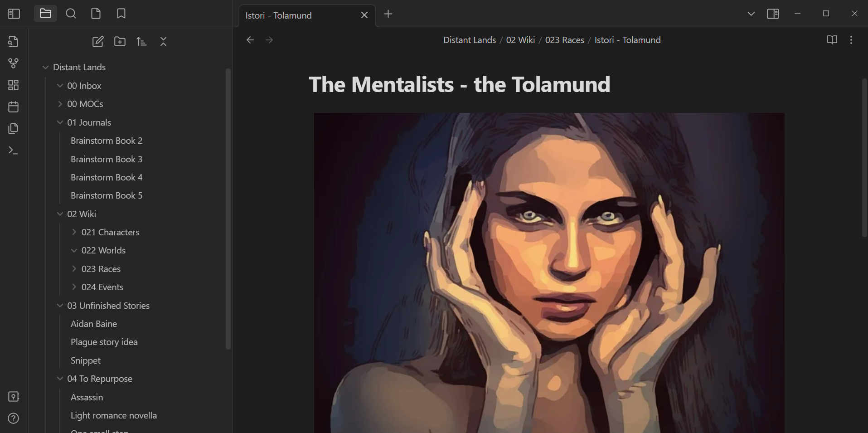Viewport: 868px width, 433px height.
Task: Open the Brainstorm Book 3 note
Action: [x=107, y=159]
